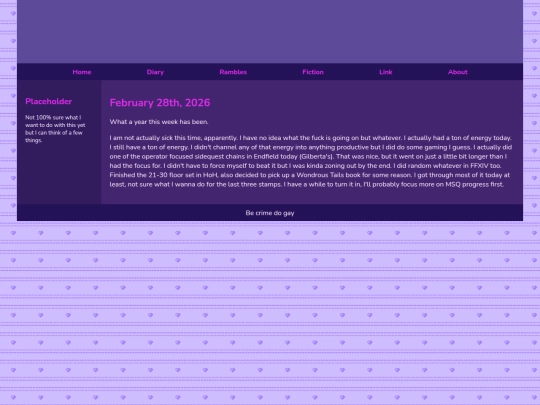The height and width of the screenshot is (405, 540).
Task: Select the February 28th, 2026 heading
Action: click(160, 103)
